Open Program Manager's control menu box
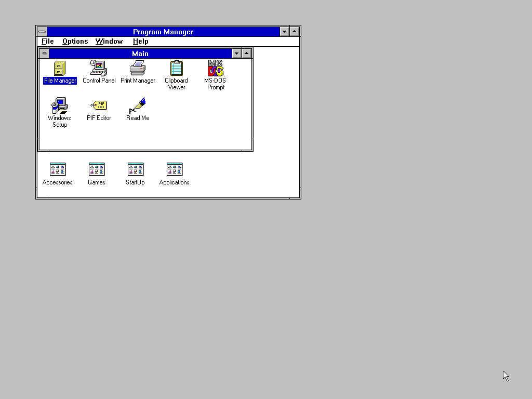 coord(42,32)
